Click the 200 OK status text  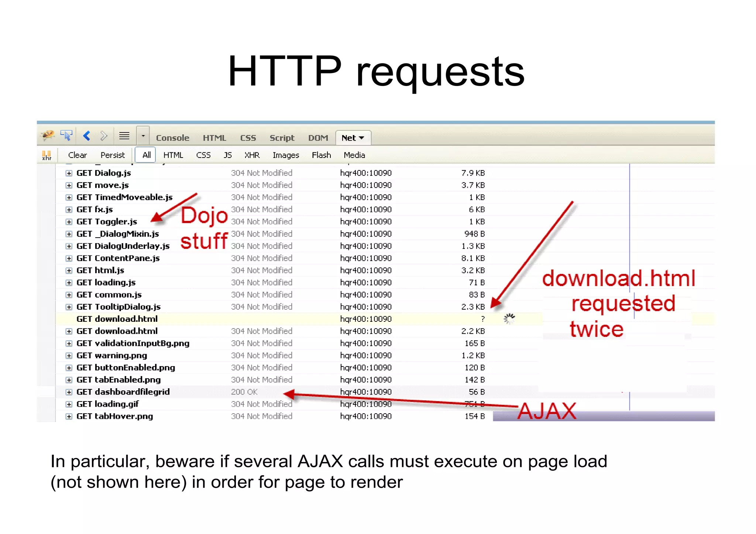coord(244,392)
